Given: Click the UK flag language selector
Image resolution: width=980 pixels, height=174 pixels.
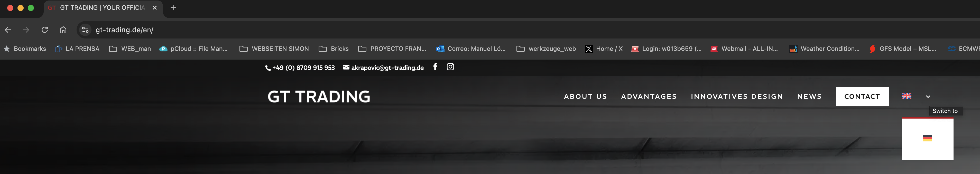Looking at the screenshot, I should point(907,96).
